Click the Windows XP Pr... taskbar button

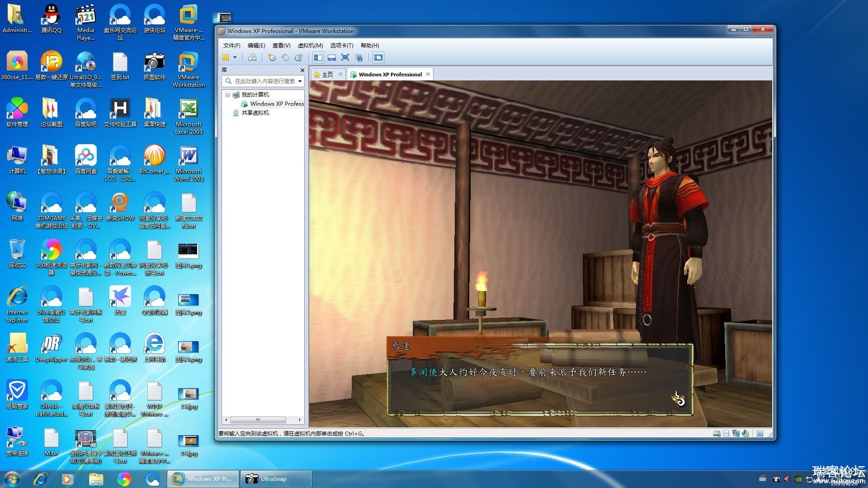pyautogui.click(x=203, y=479)
